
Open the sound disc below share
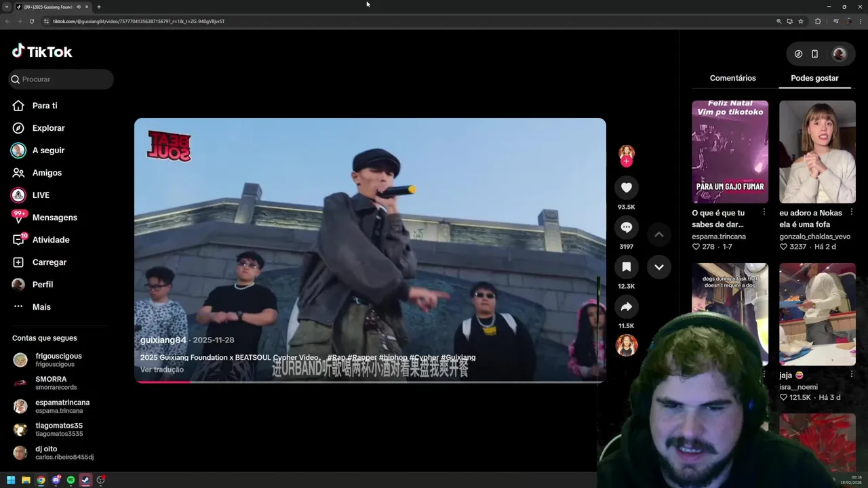(626, 345)
